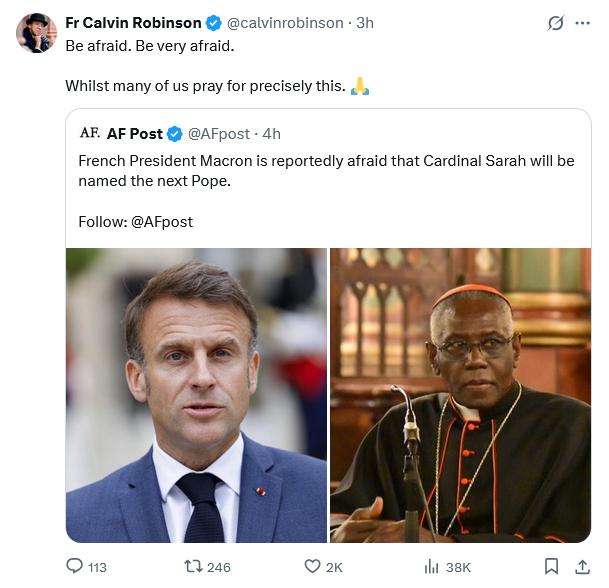Enlarge the Macron photo thumbnail

(x=196, y=395)
